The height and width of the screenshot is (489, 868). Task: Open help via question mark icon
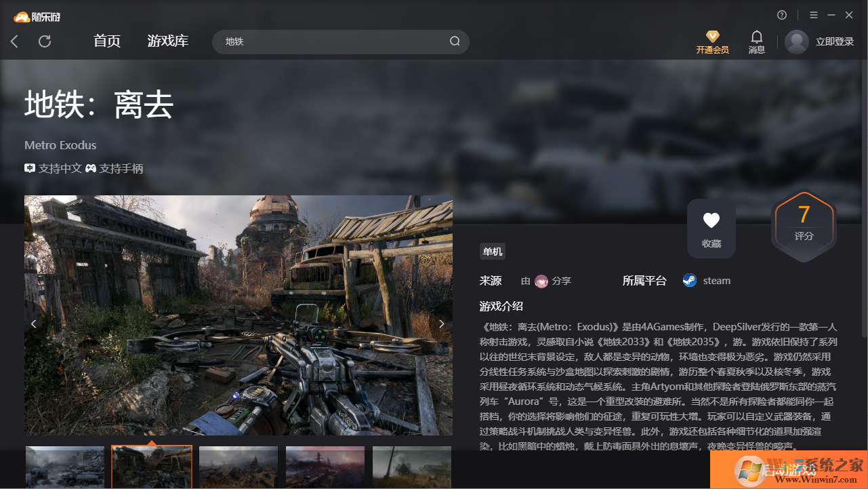(781, 14)
